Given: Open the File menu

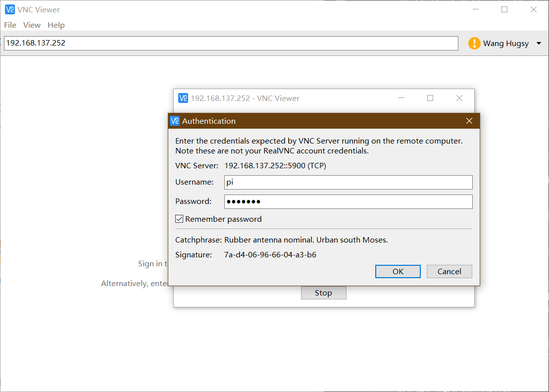Looking at the screenshot, I should tap(10, 25).
